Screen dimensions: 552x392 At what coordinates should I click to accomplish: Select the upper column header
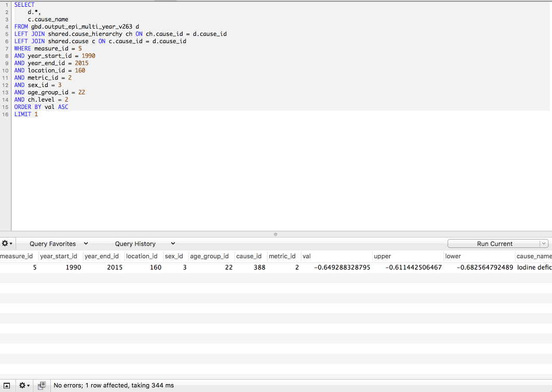[407, 256]
